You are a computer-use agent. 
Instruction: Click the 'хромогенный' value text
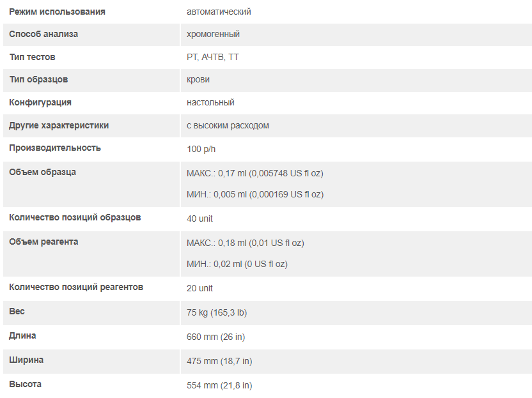(213, 34)
